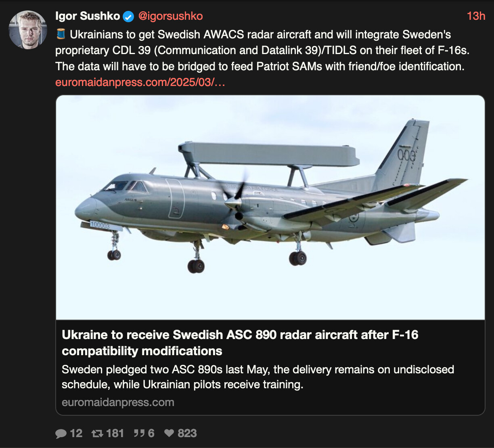Click the card description about Sweden's pledge

(258, 377)
